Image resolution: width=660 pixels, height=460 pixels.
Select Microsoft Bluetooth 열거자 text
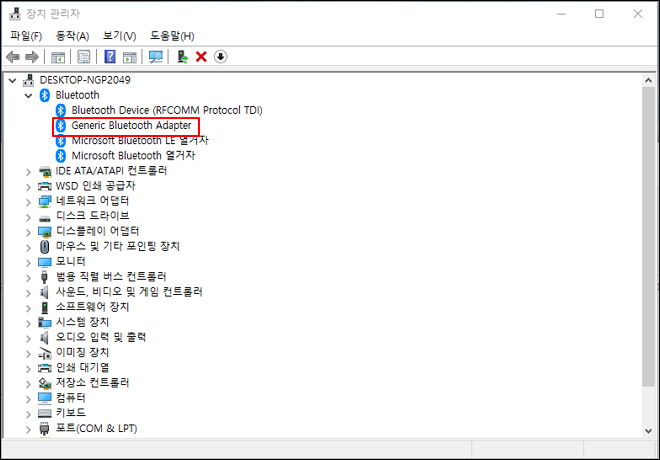point(133,156)
